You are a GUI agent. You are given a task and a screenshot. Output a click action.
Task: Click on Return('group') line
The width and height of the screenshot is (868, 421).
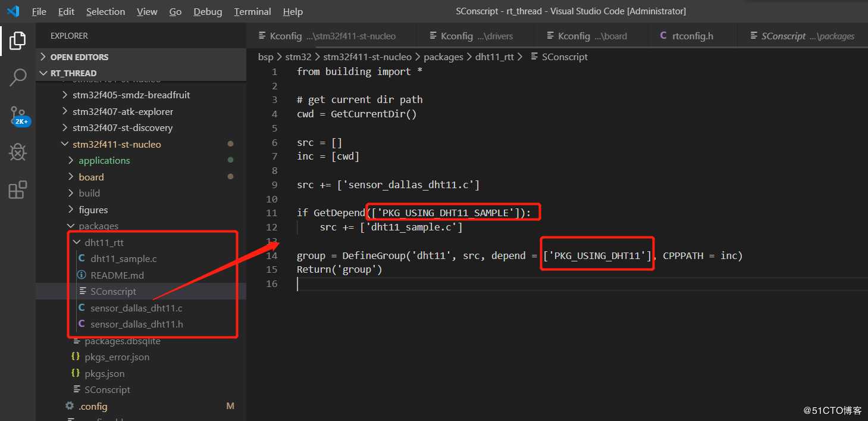coord(339,270)
